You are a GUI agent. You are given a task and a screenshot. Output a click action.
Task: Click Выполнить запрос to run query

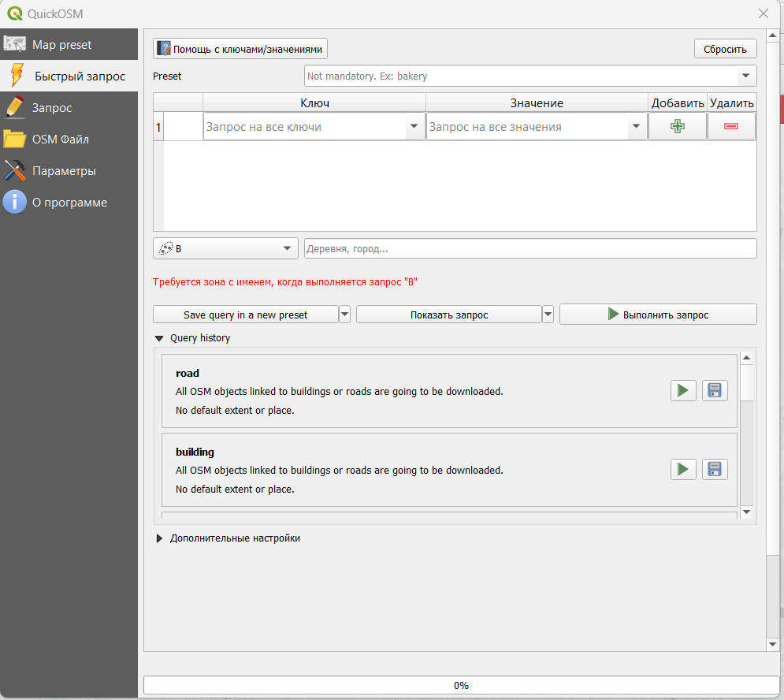click(658, 315)
